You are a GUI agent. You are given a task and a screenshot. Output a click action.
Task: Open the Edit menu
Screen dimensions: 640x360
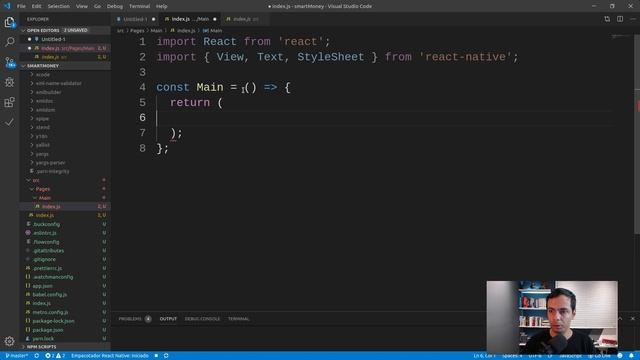tap(36, 6)
